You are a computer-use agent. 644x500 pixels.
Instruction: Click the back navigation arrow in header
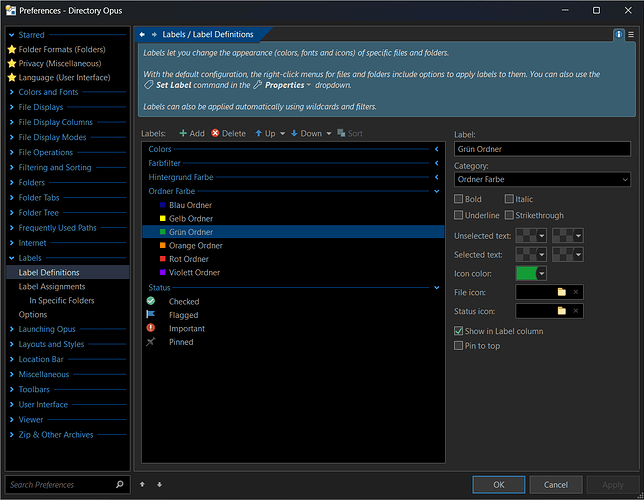(143, 34)
